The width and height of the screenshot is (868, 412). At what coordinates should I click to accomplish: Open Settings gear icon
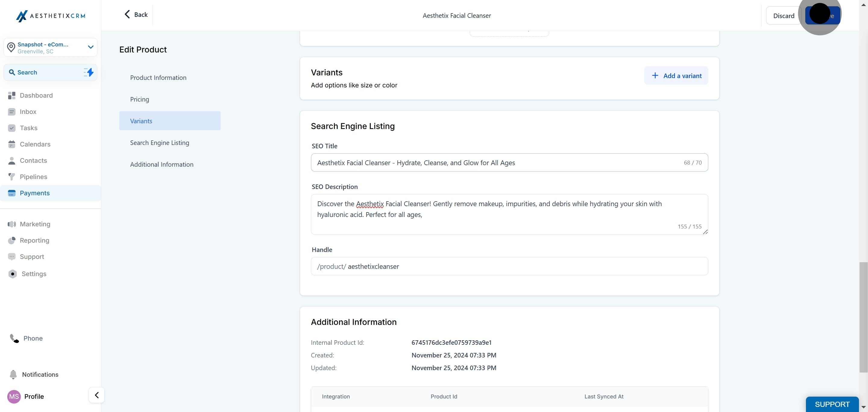(12, 274)
